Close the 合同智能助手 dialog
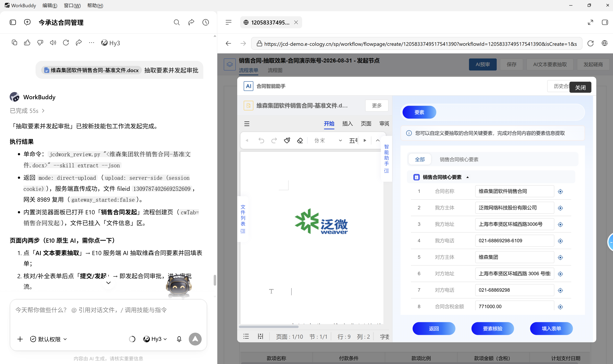This screenshot has height=364, width=613. (580, 87)
